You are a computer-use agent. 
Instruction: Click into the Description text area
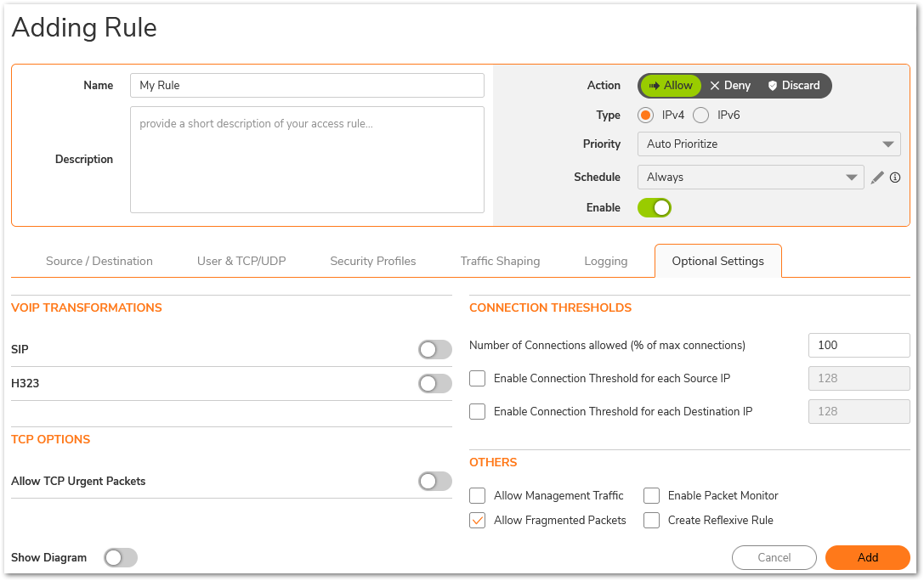[307, 160]
